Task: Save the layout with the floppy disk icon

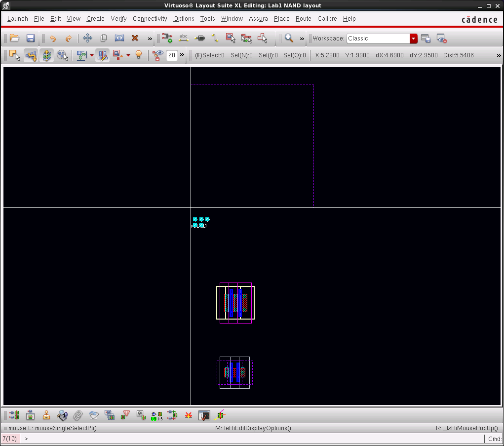Action: click(x=31, y=38)
